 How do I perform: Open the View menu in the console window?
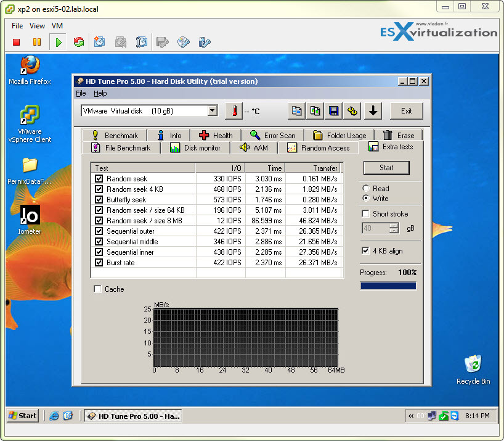[38, 26]
